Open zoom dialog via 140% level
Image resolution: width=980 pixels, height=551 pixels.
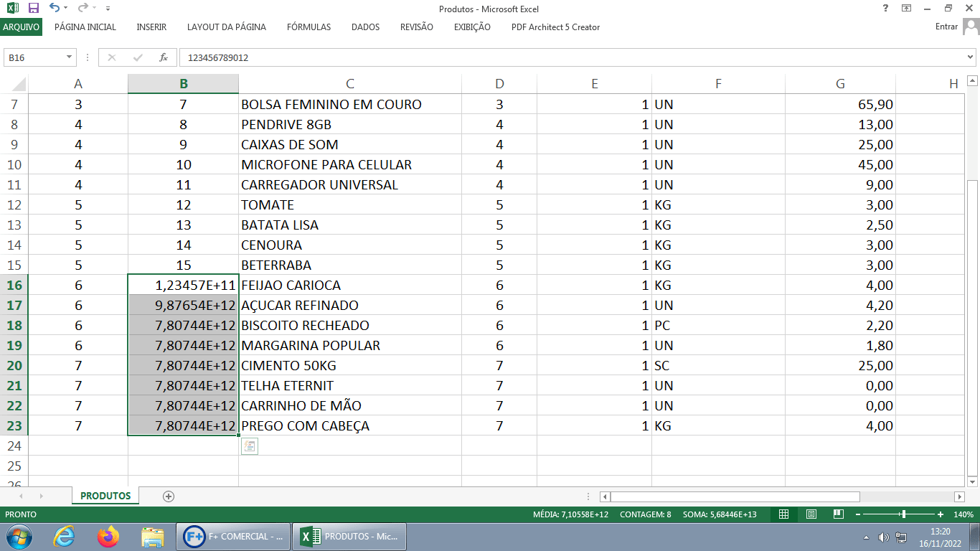963,514
